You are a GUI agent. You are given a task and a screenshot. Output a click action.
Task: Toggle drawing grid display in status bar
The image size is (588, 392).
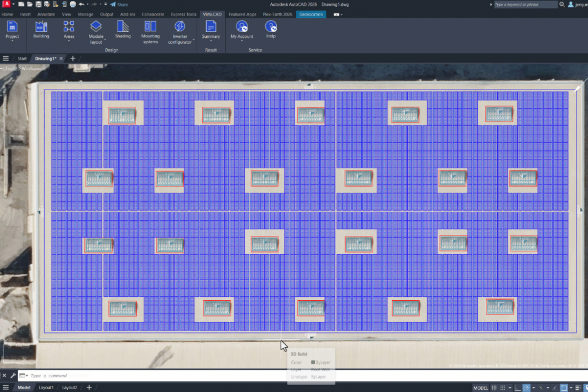(x=494, y=387)
